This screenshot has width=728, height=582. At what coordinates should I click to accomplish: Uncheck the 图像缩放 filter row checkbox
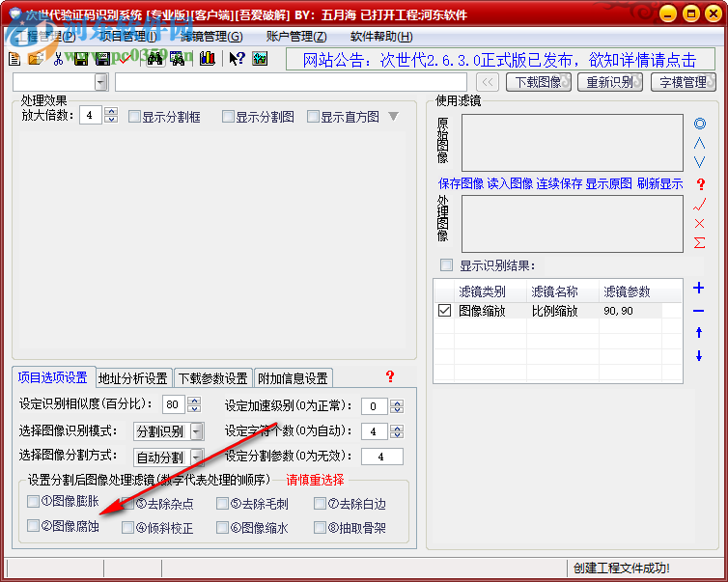[444, 311]
